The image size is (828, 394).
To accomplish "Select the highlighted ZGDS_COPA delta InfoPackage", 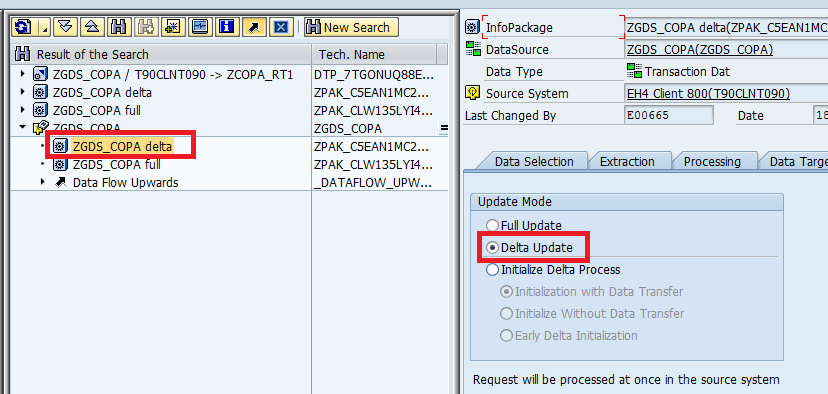I will (x=123, y=146).
